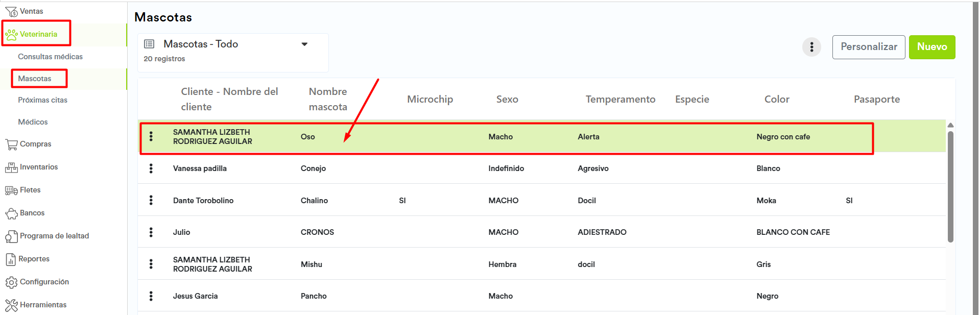This screenshot has height=315, width=980.
Task: Go to Próximas citas in sidebar
Action: coord(42,100)
